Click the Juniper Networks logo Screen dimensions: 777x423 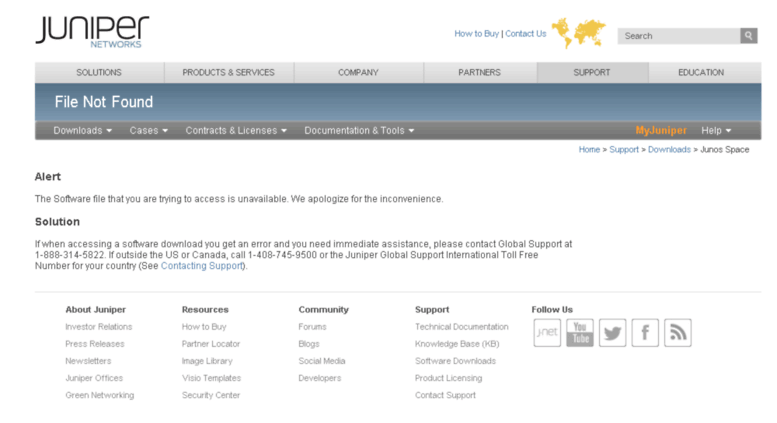pyautogui.click(x=92, y=32)
